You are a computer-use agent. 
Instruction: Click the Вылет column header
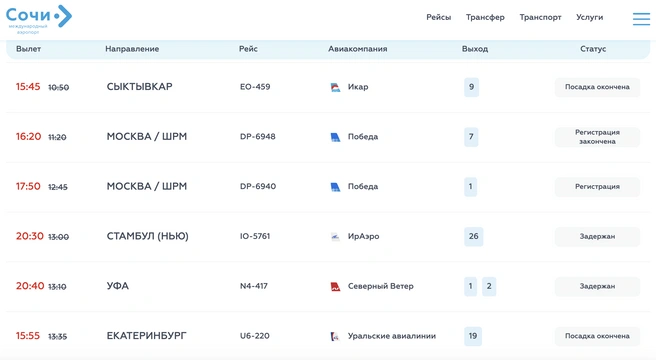pos(28,49)
